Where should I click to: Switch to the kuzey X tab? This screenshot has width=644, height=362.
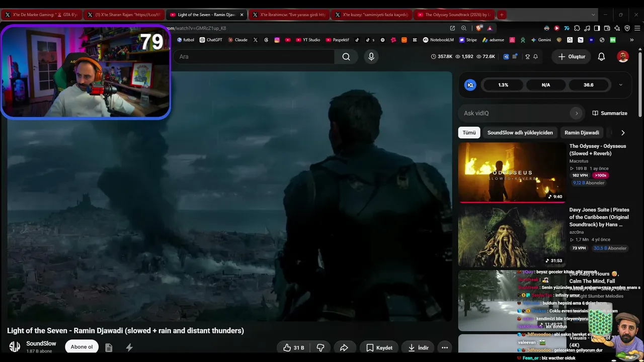pyautogui.click(x=371, y=15)
